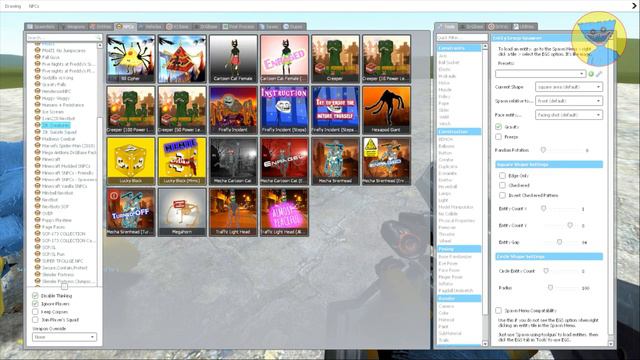Open the Huggy Wuggy NPC category

56,98
